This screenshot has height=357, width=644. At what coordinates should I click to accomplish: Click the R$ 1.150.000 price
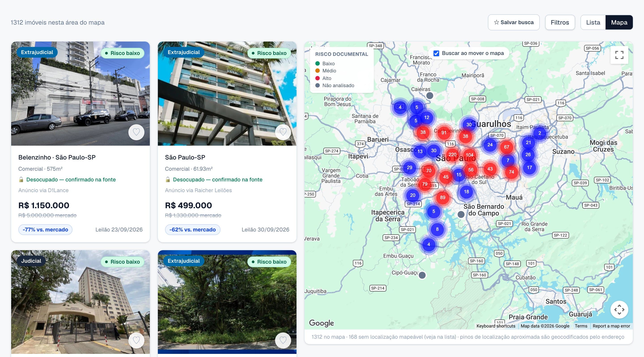[x=44, y=205]
